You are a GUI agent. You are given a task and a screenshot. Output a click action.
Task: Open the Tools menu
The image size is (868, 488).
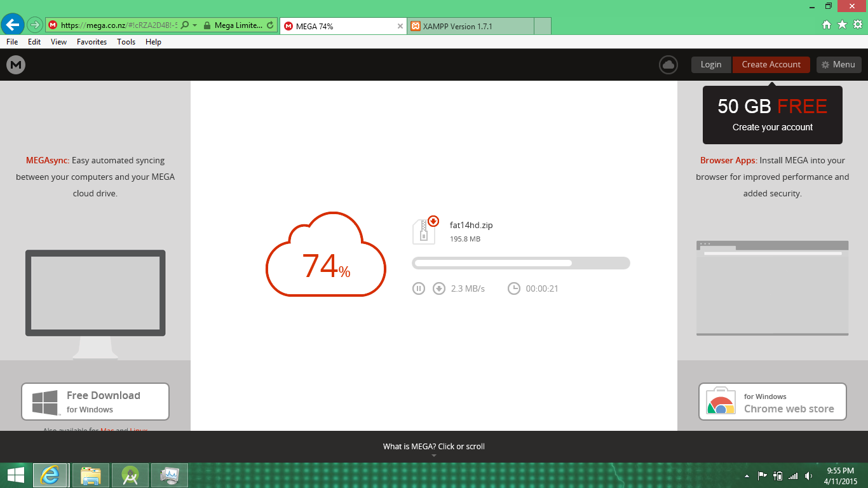click(126, 42)
